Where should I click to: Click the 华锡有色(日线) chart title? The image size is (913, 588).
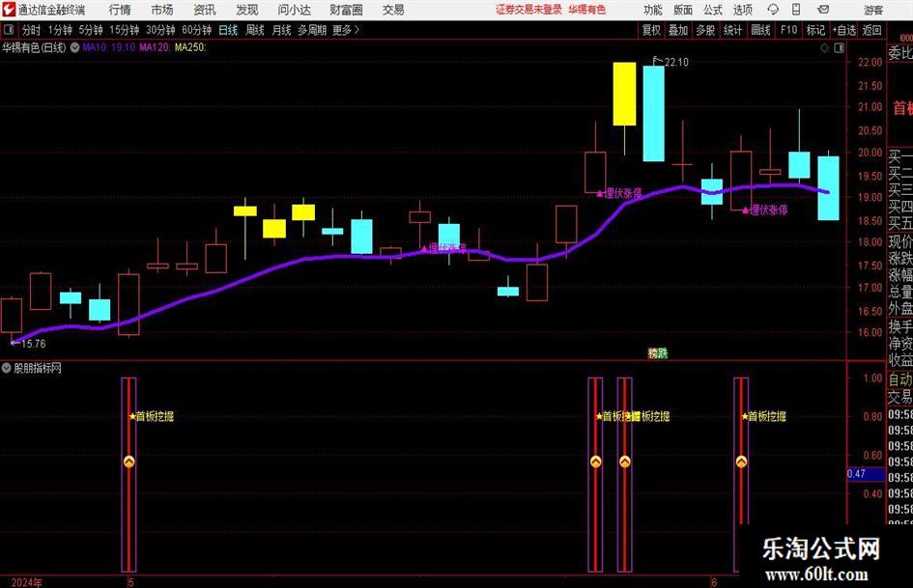[34, 47]
